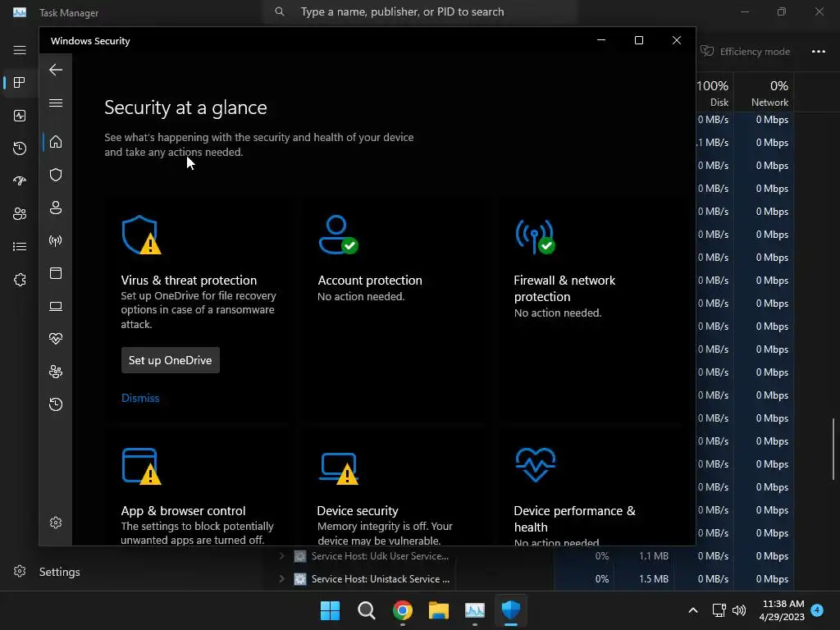Show hidden system tray icons

click(x=692, y=610)
